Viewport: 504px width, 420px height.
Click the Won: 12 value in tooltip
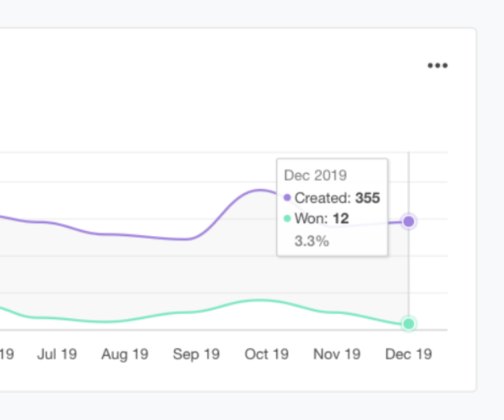(322, 218)
